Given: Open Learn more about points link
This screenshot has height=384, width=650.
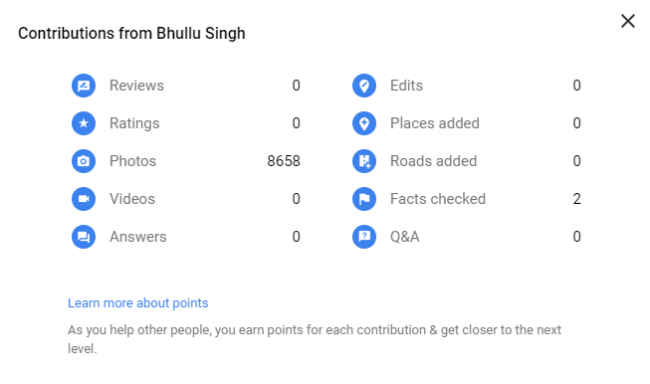Looking at the screenshot, I should (138, 303).
